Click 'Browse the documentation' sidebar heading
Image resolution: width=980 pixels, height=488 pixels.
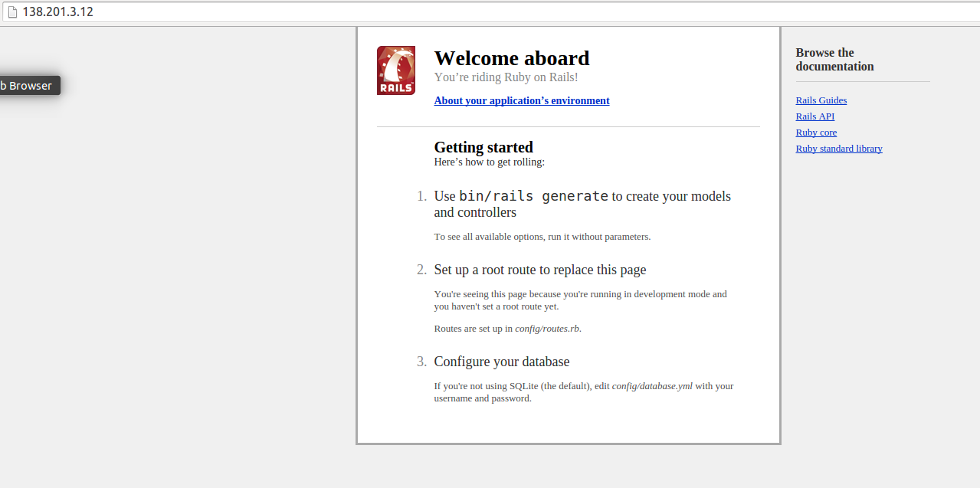(x=835, y=60)
